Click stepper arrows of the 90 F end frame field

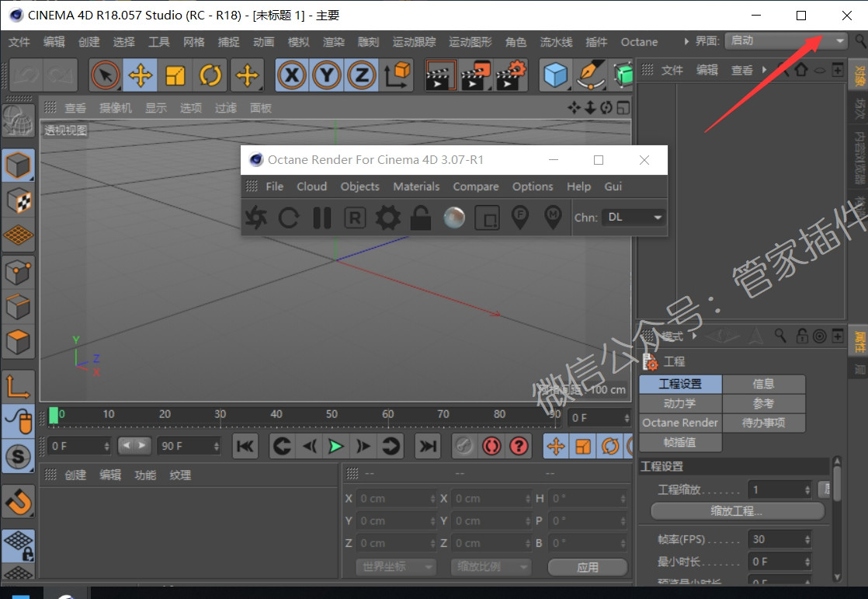coord(217,446)
